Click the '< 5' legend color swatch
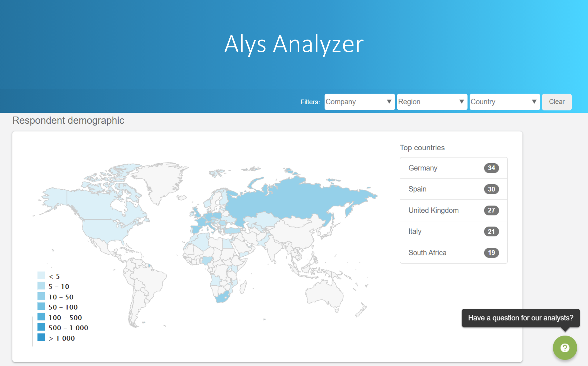 point(41,275)
